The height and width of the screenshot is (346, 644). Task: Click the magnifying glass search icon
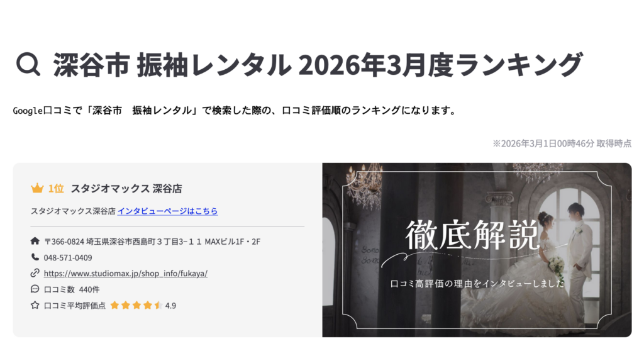pos(28,65)
